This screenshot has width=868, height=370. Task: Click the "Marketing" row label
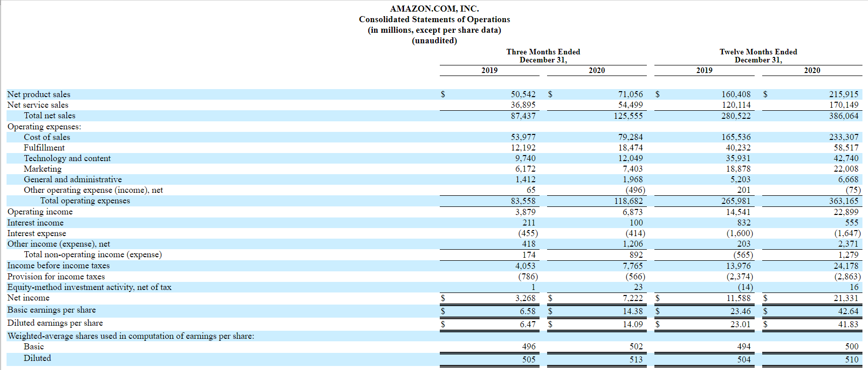coord(42,169)
